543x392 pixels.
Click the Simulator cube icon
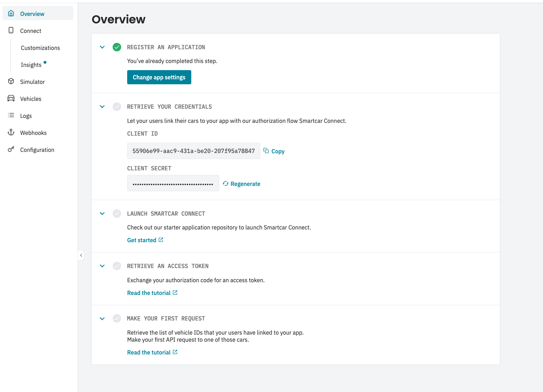pyautogui.click(x=11, y=81)
